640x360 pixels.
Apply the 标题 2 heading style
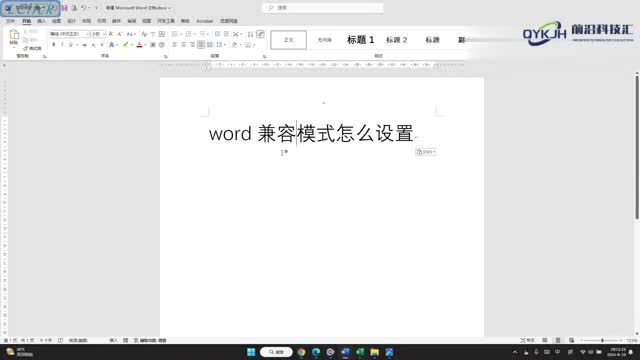click(x=396, y=40)
